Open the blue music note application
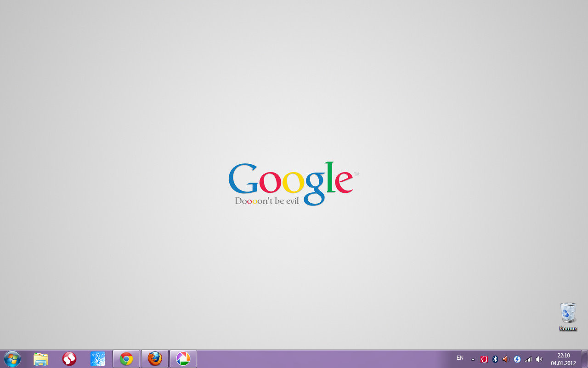The width and height of the screenshot is (588, 368). pyautogui.click(x=98, y=359)
